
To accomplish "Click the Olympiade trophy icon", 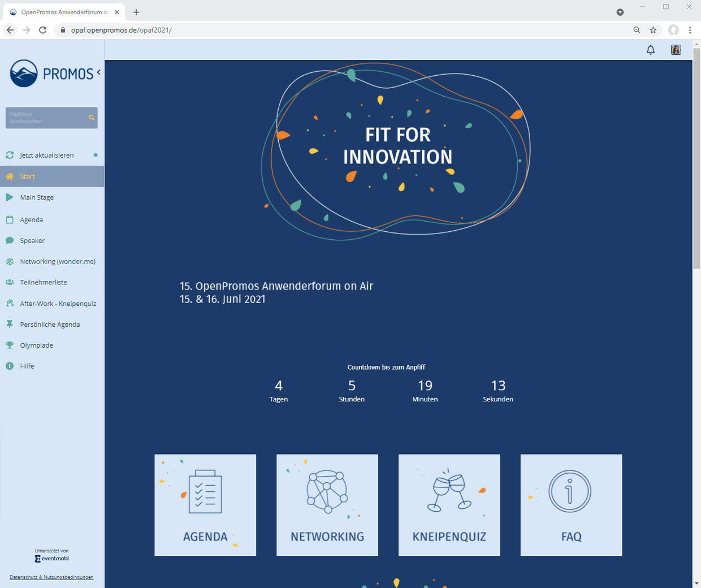I will tap(10, 345).
